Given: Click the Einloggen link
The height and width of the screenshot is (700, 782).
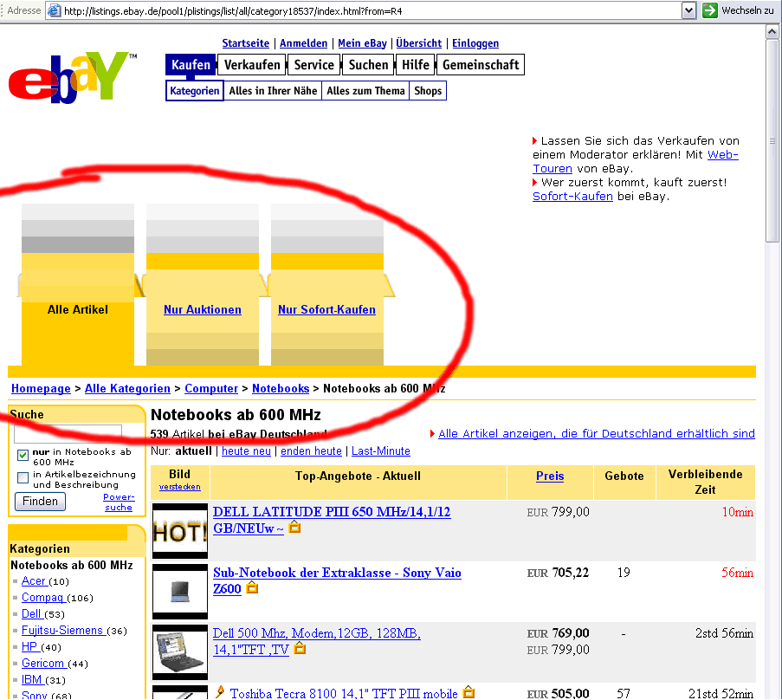Looking at the screenshot, I should [x=475, y=43].
